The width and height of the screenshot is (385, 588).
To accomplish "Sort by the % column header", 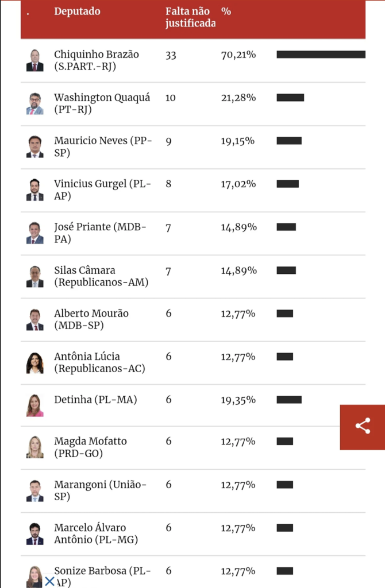I will pos(226,11).
